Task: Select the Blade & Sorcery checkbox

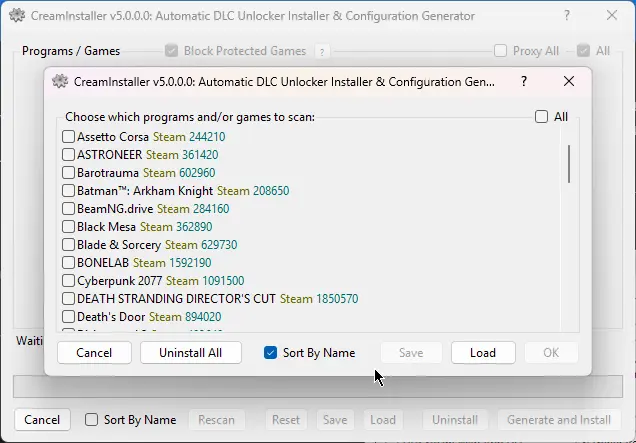Action: 68,245
